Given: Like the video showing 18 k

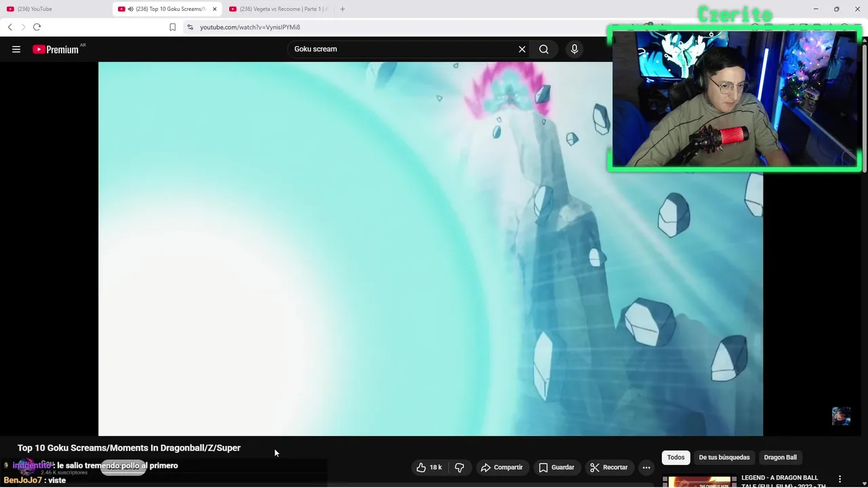Looking at the screenshot, I should click(429, 468).
